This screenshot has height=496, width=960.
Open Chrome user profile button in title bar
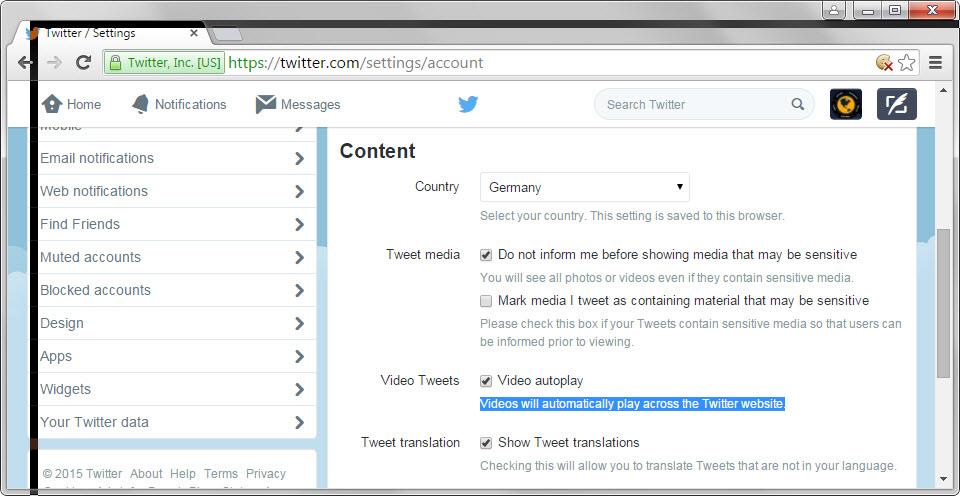coord(834,10)
